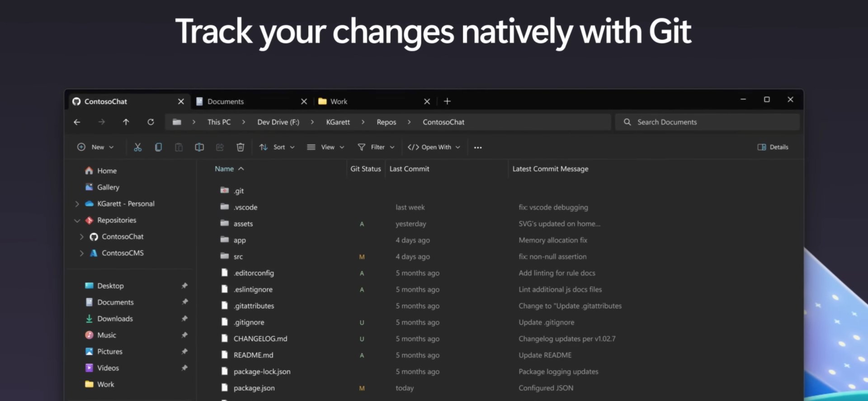Go back with the left arrow

(77, 122)
